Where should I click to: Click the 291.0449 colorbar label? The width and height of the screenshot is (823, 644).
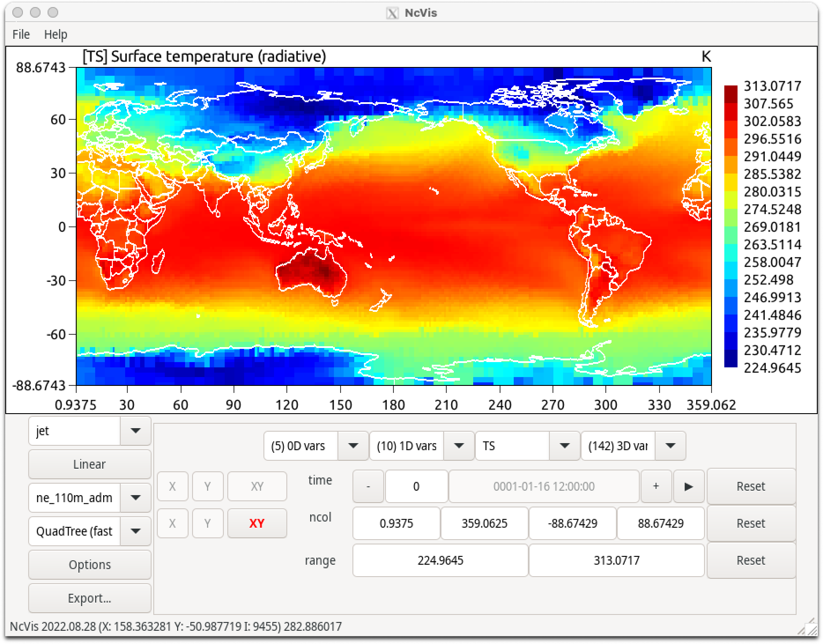(x=772, y=156)
